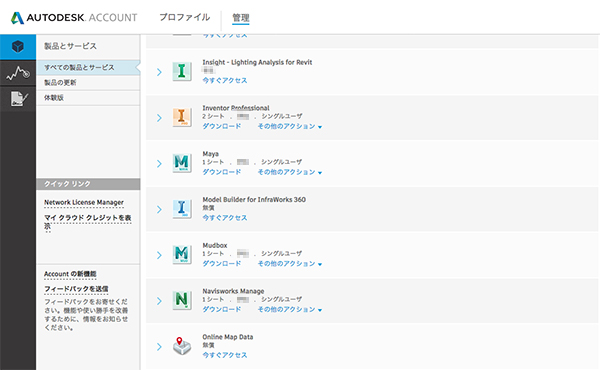Switch to the 管理 tab
The image size is (600, 370).
pyautogui.click(x=241, y=18)
